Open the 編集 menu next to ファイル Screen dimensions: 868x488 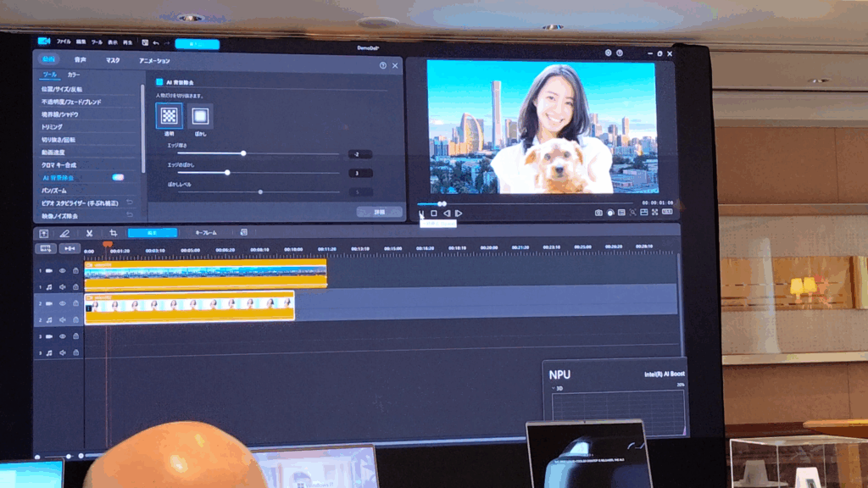81,42
